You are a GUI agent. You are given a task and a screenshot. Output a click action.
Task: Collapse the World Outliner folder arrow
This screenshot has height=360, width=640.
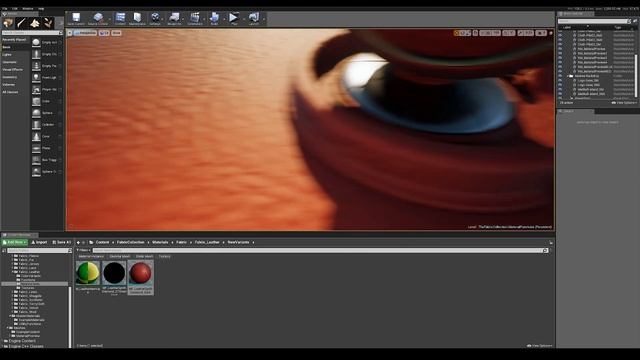(568, 76)
